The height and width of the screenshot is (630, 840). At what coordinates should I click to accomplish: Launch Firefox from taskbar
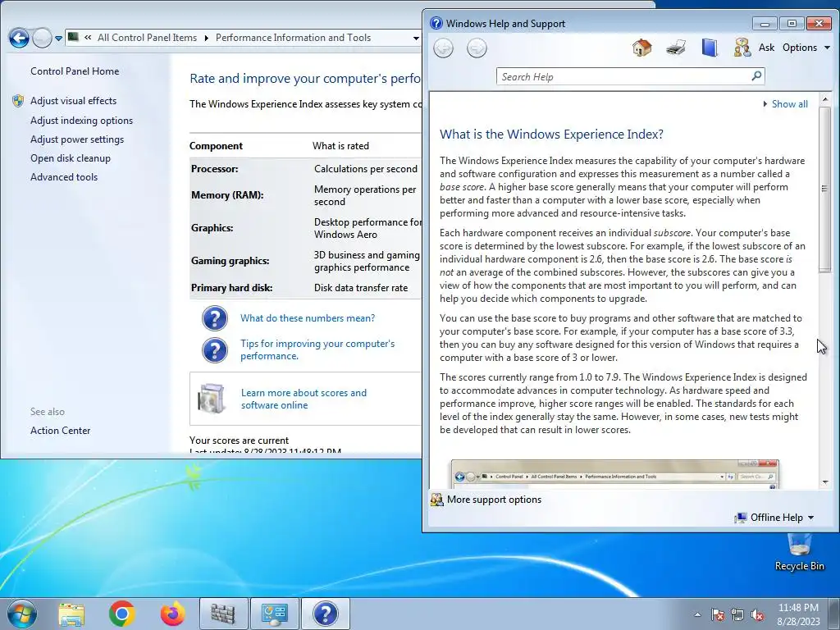point(172,614)
